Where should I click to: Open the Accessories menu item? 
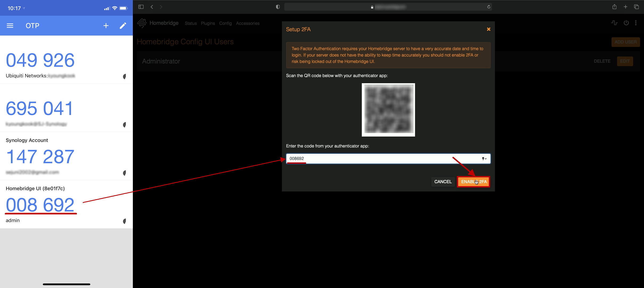248,23
